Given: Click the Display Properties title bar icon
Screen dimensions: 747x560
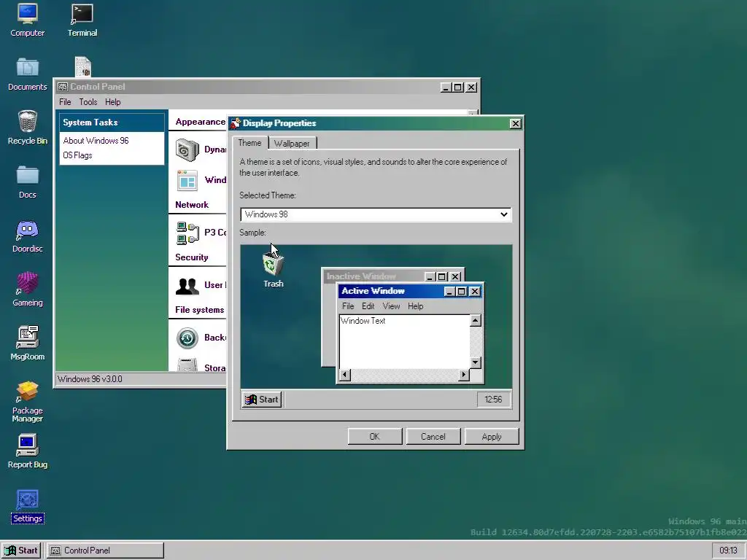Looking at the screenshot, I should pos(235,123).
